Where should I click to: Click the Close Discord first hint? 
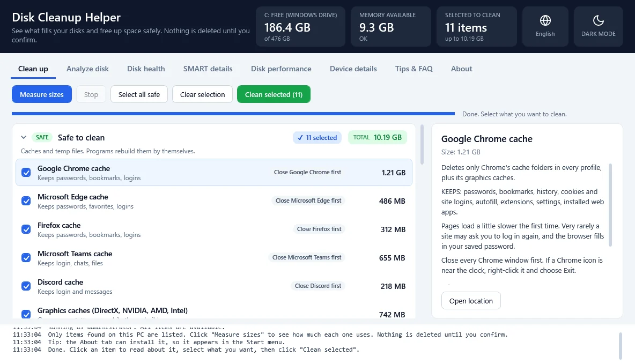click(318, 285)
